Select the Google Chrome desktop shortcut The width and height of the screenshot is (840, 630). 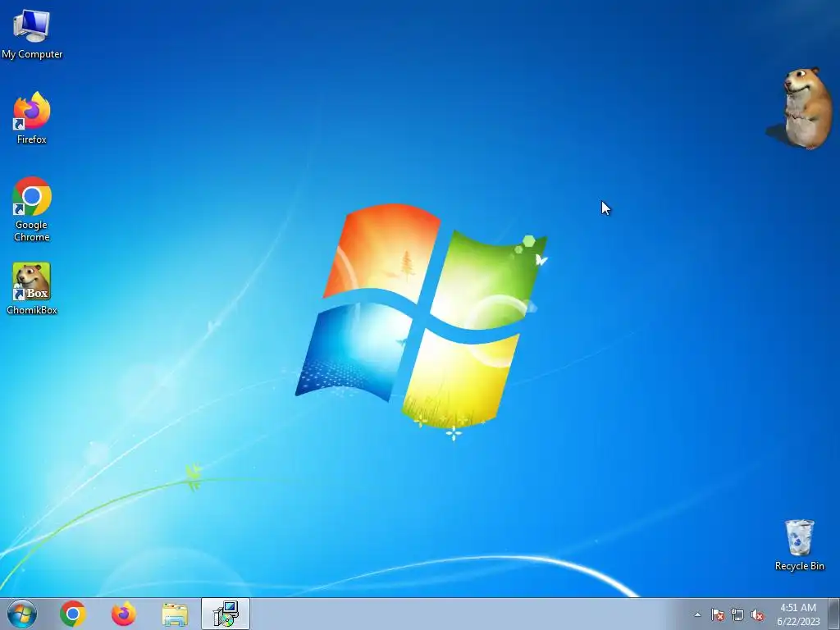pos(32,209)
